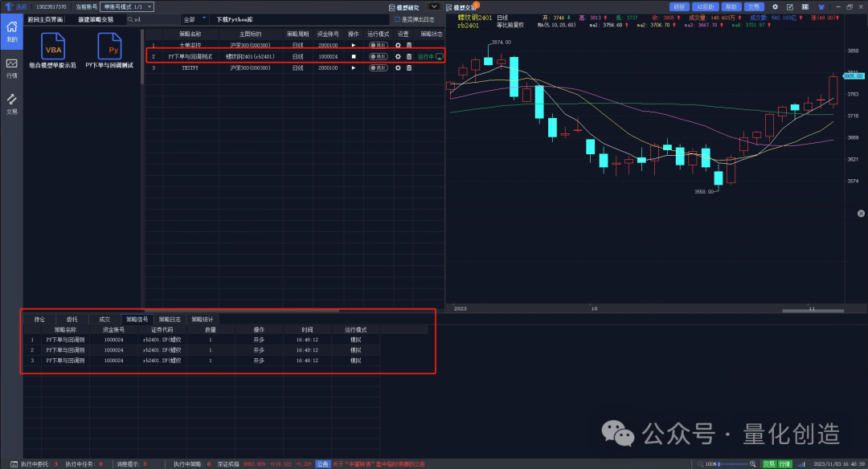Open the 交易 trading sidebar icon
This screenshot has width=868, height=469.
coord(11,104)
